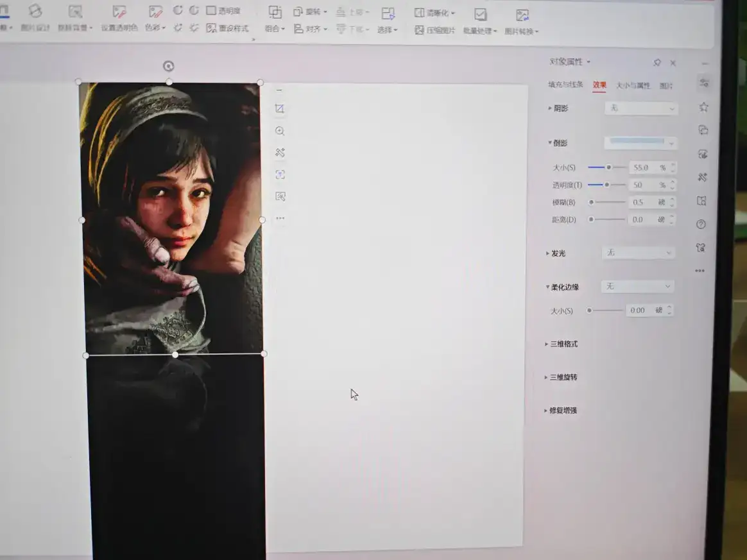Collapse the floating picture toolbar via minus icon
Viewport: 747px width, 560px height.
click(279, 90)
